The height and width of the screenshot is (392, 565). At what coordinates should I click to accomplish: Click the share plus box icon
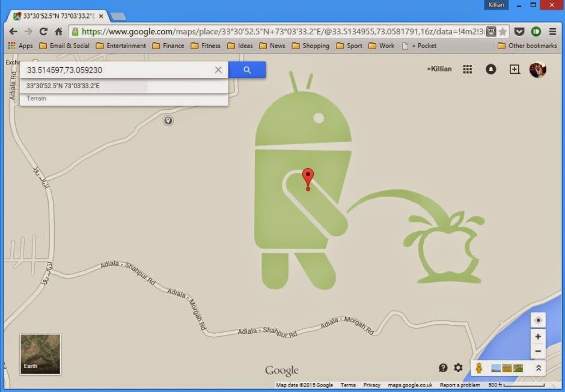click(515, 69)
